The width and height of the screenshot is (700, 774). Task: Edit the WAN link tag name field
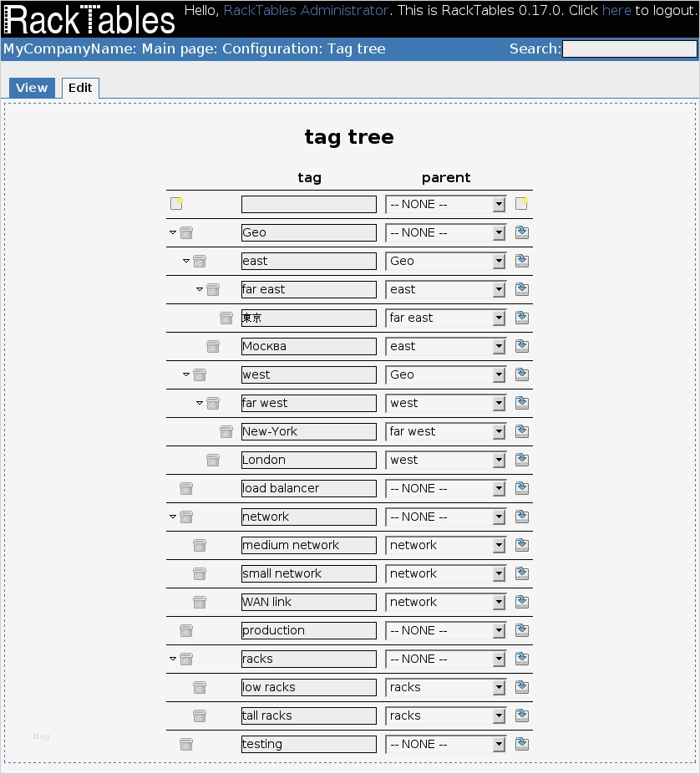click(x=309, y=602)
